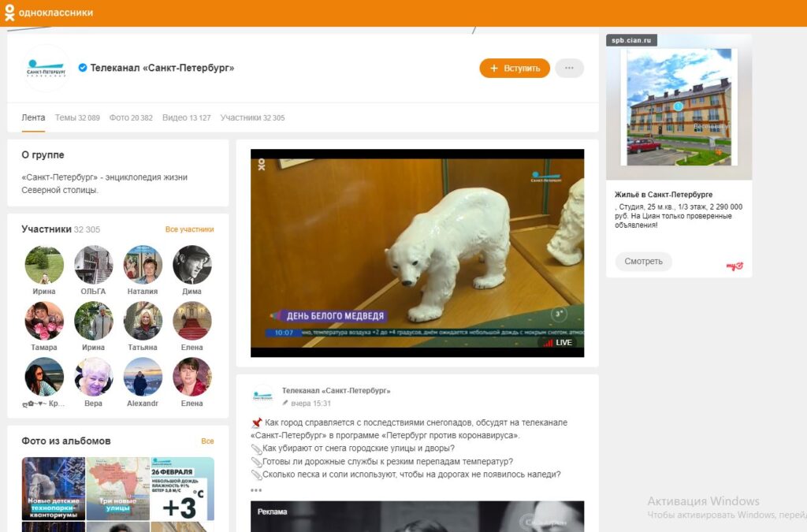Click the О группе heading
The height and width of the screenshot is (532, 807).
[x=43, y=154]
